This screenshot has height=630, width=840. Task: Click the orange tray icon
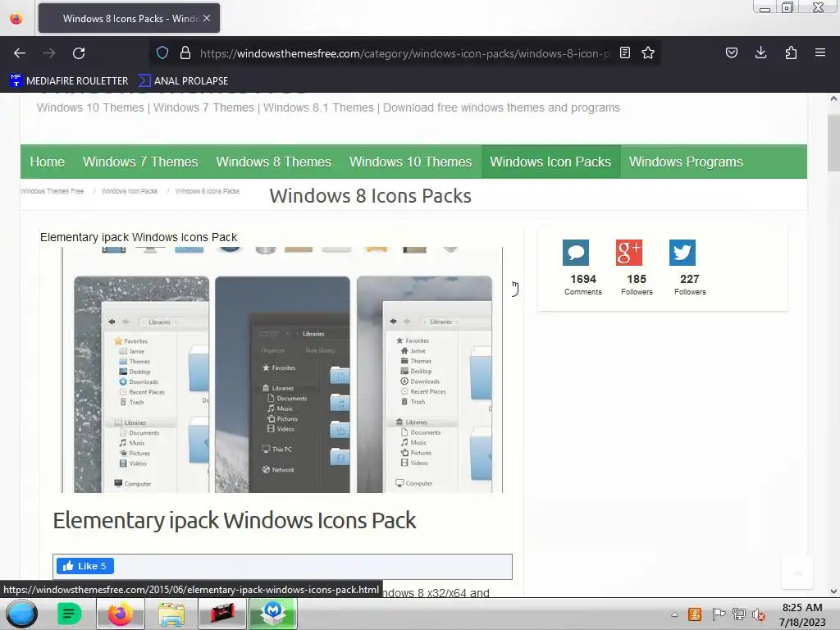click(695, 614)
